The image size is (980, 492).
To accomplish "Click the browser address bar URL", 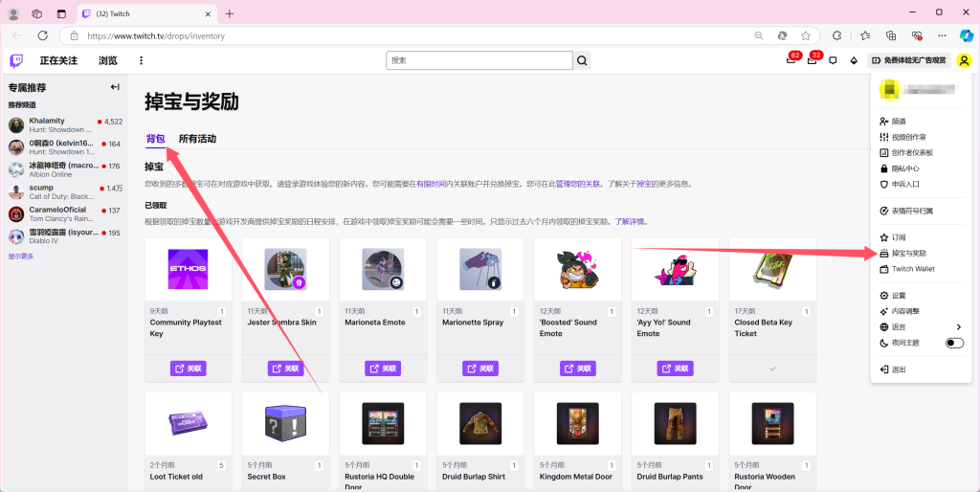I will pos(156,35).
